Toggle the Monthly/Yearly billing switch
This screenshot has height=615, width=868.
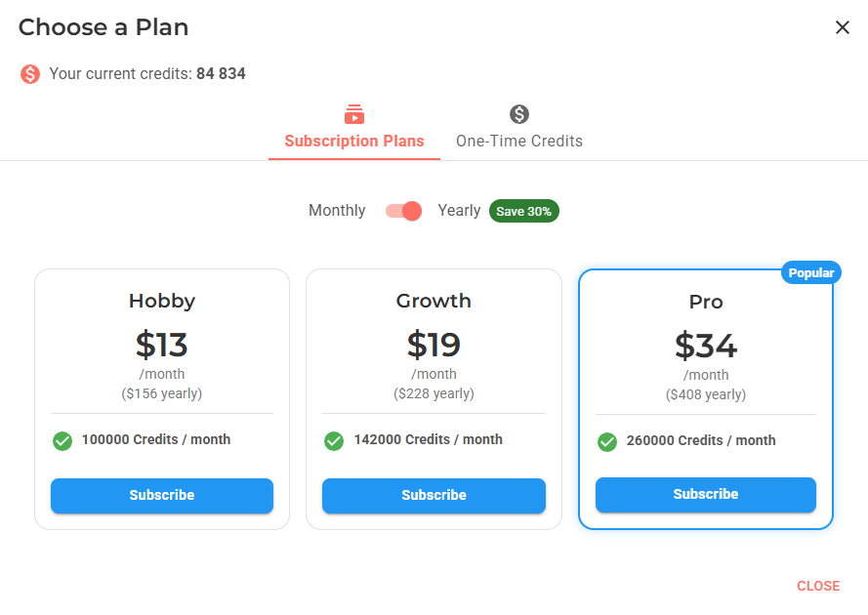[403, 211]
